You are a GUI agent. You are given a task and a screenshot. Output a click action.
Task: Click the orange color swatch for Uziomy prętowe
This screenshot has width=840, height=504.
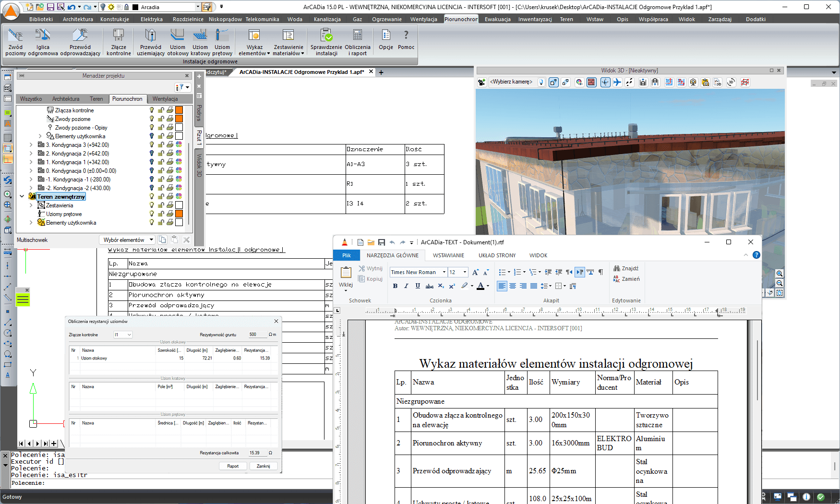click(x=179, y=214)
